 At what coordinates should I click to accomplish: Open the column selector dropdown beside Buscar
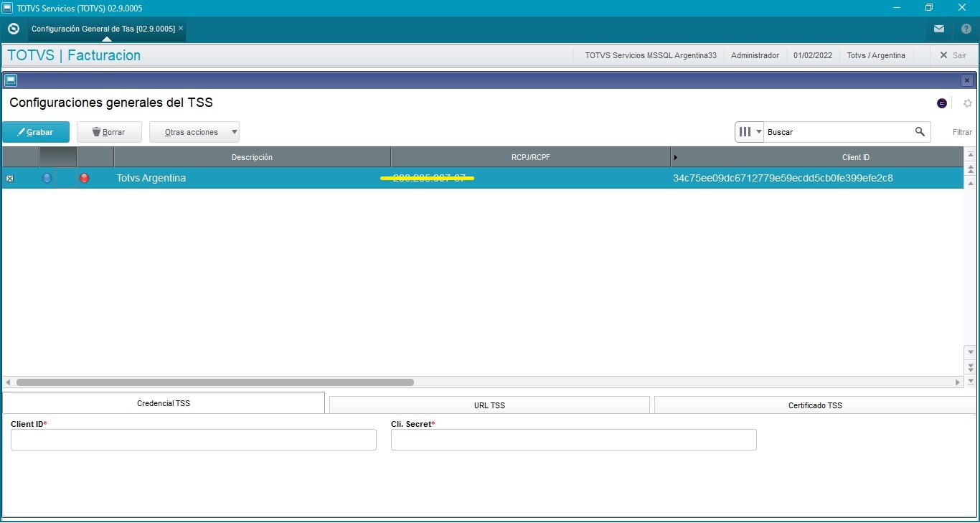(749, 132)
